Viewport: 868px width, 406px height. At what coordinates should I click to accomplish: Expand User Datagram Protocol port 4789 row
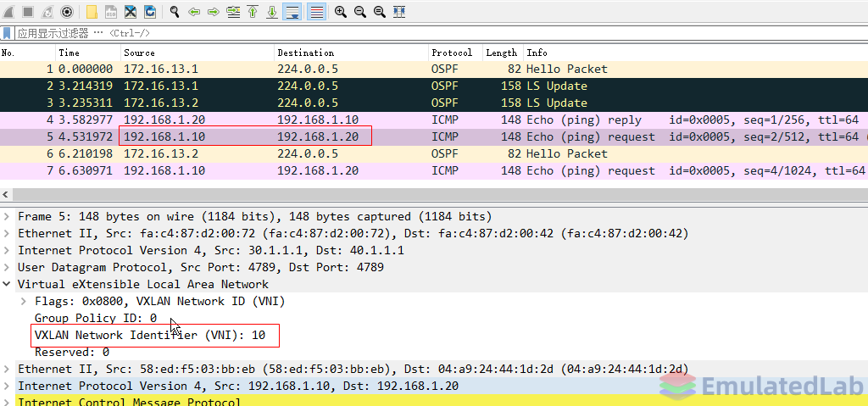pos(7,267)
